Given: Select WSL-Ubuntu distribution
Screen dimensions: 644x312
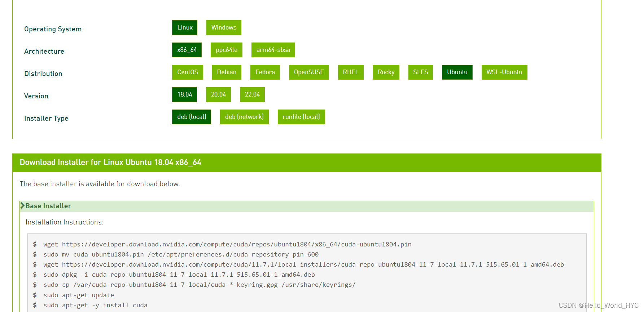Looking at the screenshot, I should click(x=504, y=72).
